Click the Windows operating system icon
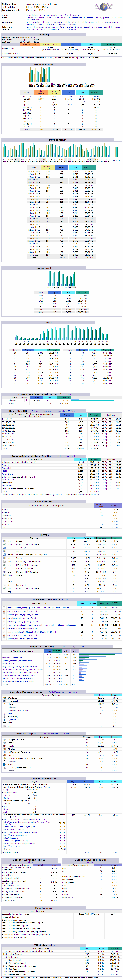Image resolution: width=123 pixels, height=980 pixels. [4, 698]
